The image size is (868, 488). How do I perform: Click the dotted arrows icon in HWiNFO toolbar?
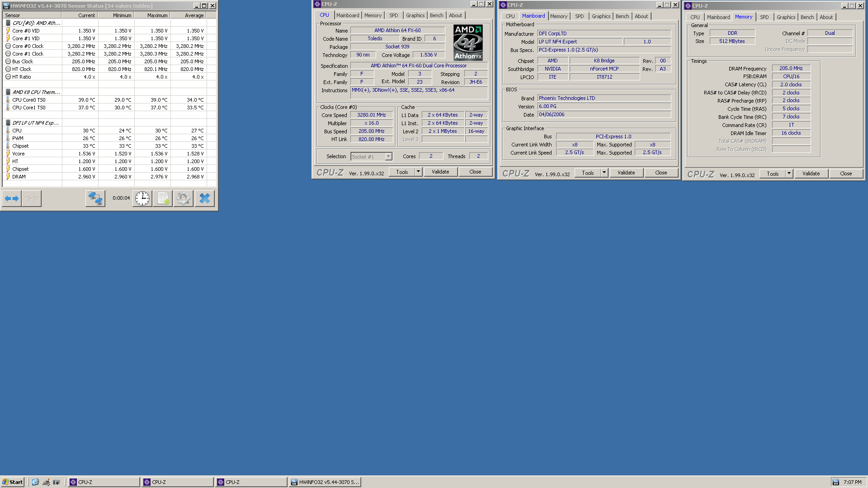tap(32, 198)
